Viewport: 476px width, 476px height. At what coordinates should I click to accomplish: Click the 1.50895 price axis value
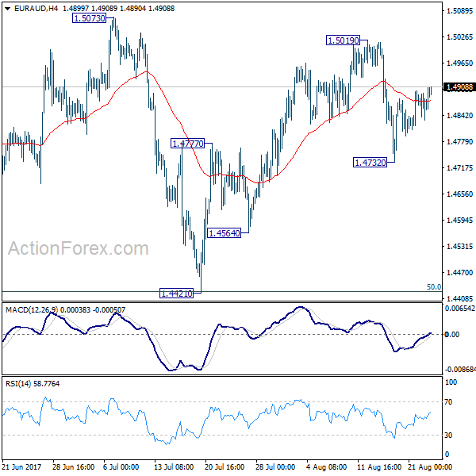tap(459, 11)
